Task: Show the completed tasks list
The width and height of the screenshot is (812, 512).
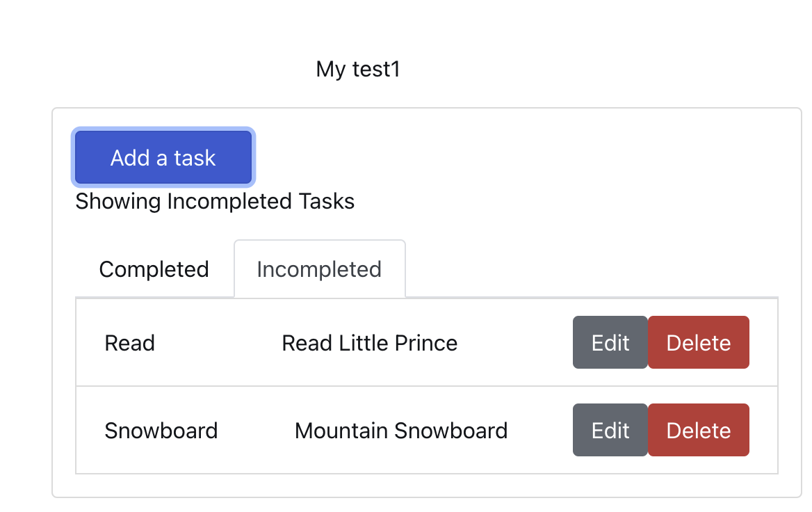Action: coord(154,269)
